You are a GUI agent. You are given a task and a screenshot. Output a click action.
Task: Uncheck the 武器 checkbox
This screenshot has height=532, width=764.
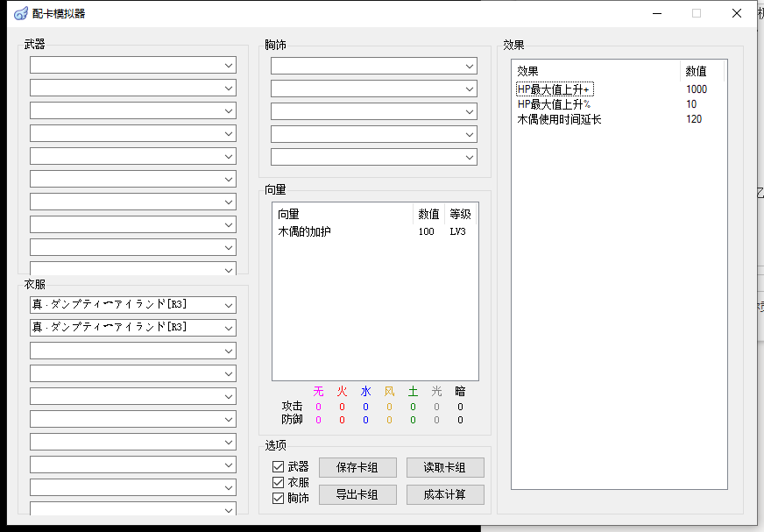[x=279, y=467]
